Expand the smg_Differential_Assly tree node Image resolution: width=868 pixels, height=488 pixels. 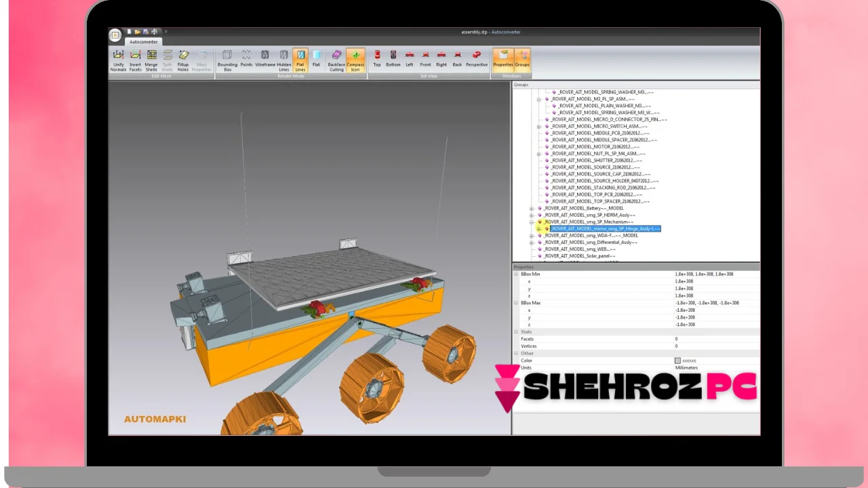tap(532, 242)
